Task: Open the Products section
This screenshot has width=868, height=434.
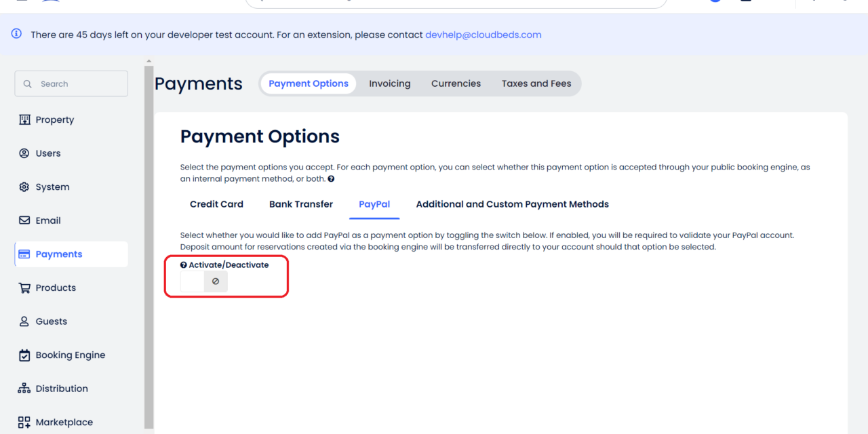Action: (x=55, y=288)
